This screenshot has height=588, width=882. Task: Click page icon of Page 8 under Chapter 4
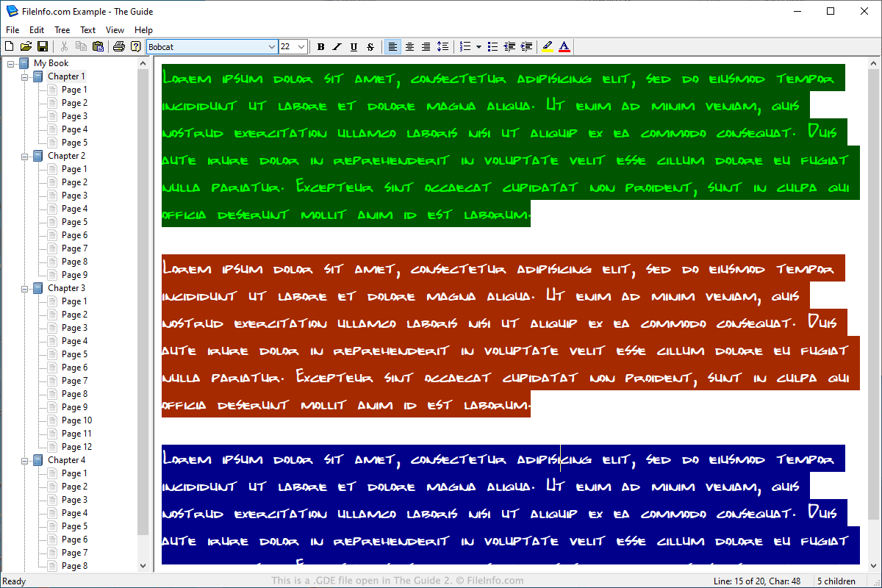point(52,566)
